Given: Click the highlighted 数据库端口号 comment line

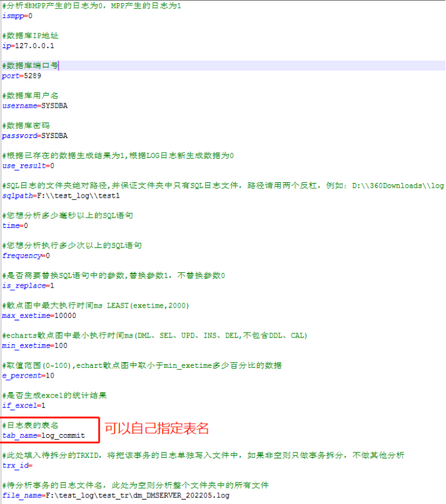Looking at the screenshot, I should point(31,65).
